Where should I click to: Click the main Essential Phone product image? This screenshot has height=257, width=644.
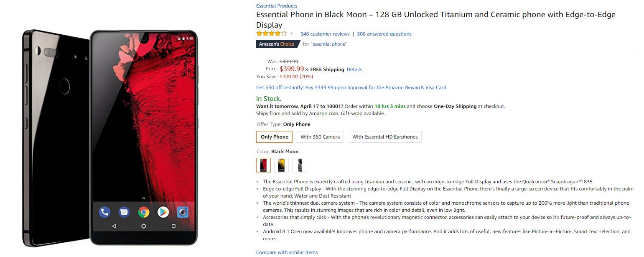click(110, 137)
